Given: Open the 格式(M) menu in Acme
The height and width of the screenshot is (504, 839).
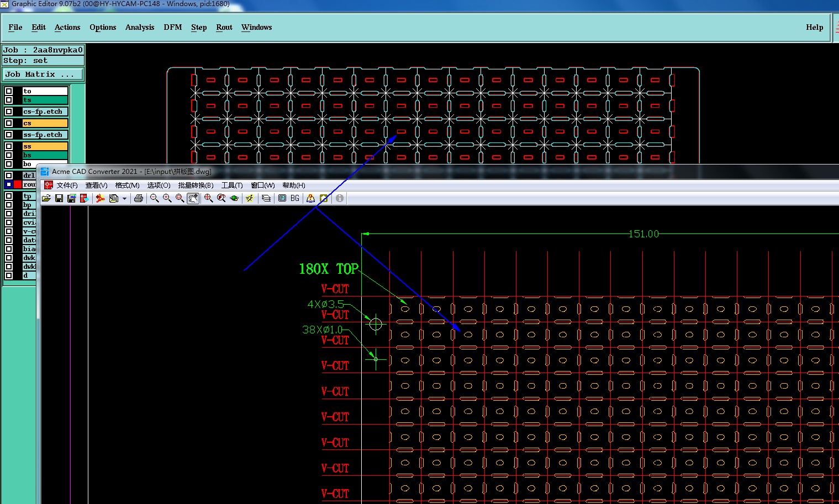Looking at the screenshot, I should [128, 185].
